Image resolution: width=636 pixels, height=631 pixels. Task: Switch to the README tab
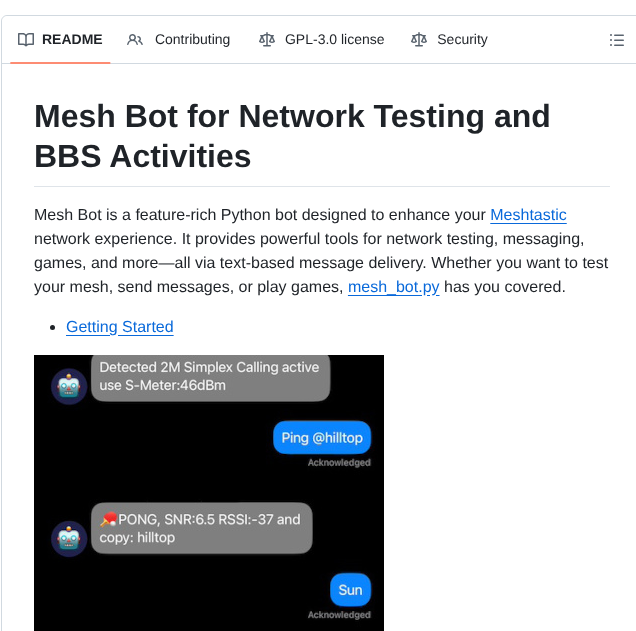coord(71,40)
